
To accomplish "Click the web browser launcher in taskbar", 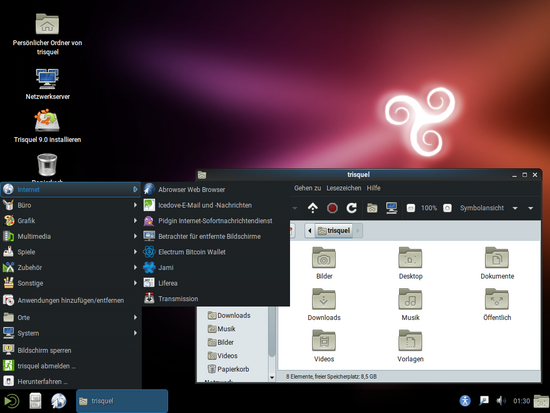I will tap(59, 401).
